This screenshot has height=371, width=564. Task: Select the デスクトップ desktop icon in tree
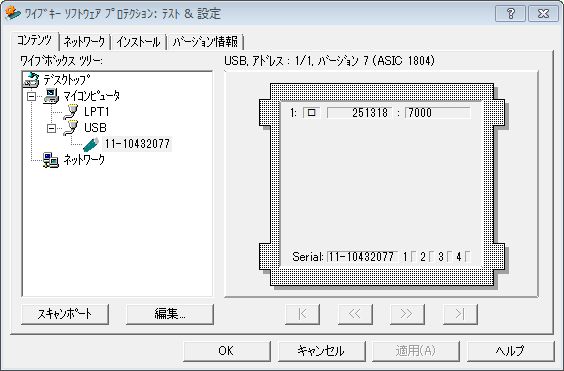tap(31, 80)
